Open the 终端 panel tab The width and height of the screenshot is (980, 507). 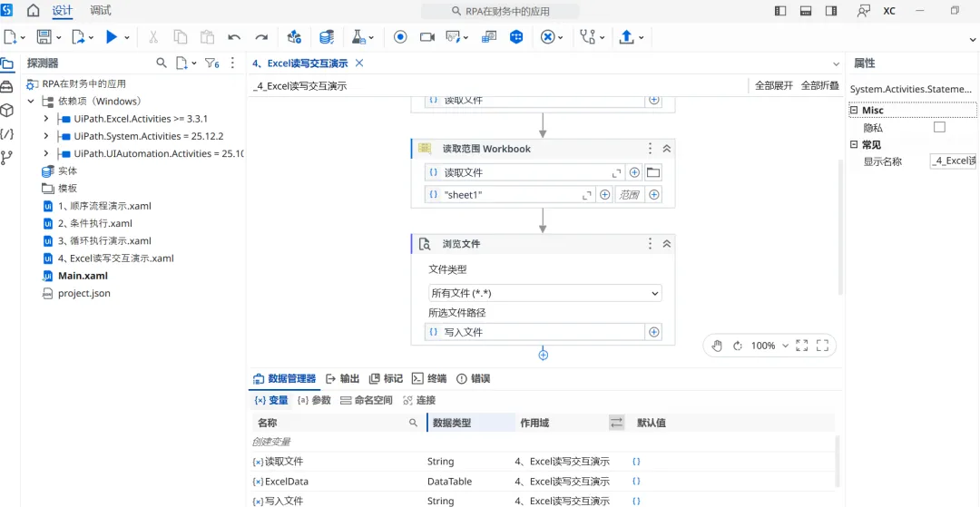(x=428, y=378)
